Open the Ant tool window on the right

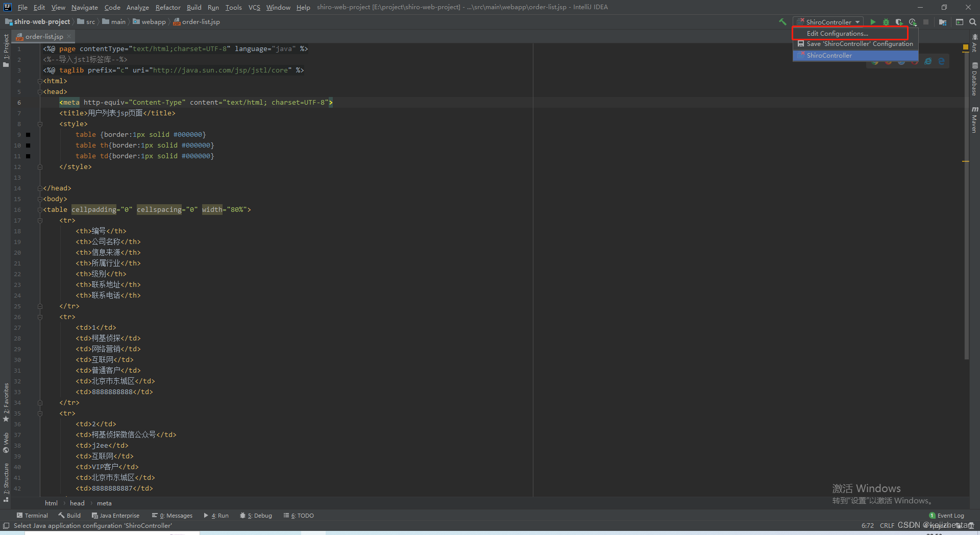pyautogui.click(x=974, y=43)
